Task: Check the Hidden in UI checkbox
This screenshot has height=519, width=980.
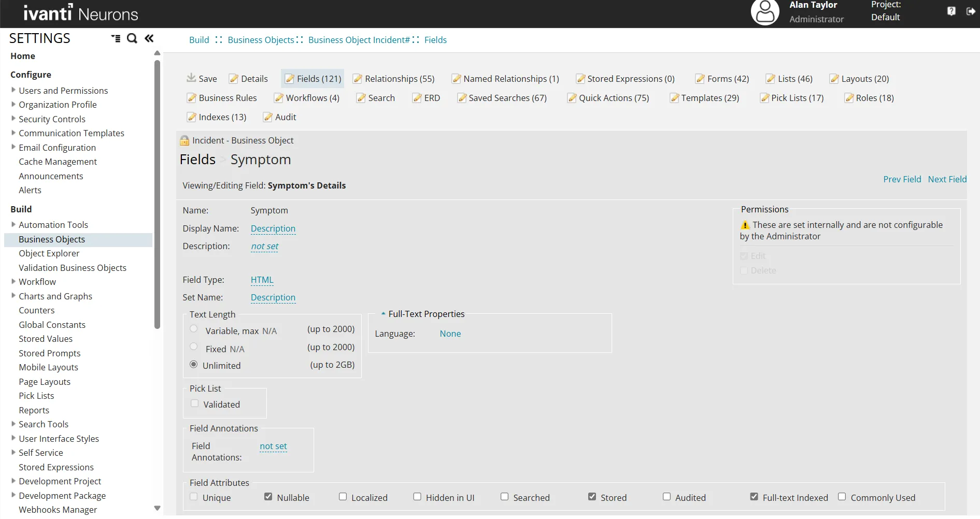Action: tap(417, 497)
